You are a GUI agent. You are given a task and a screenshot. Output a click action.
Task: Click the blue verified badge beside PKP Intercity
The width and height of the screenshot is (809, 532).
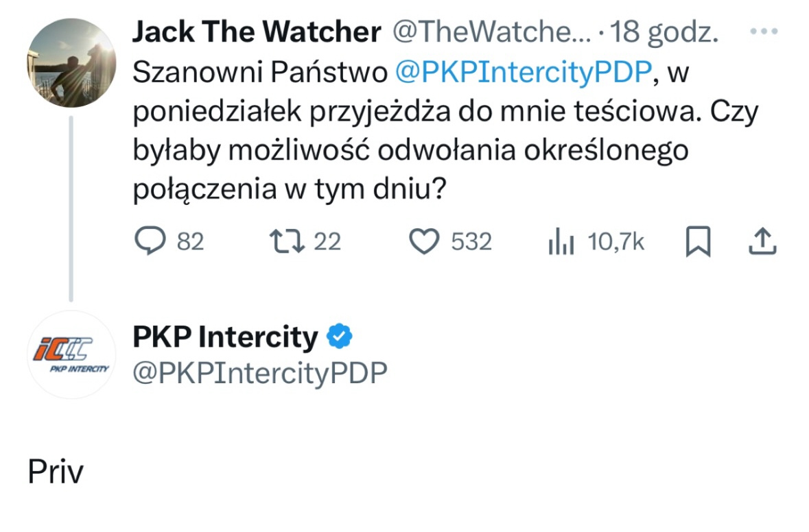pyautogui.click(x=339, y=337)
